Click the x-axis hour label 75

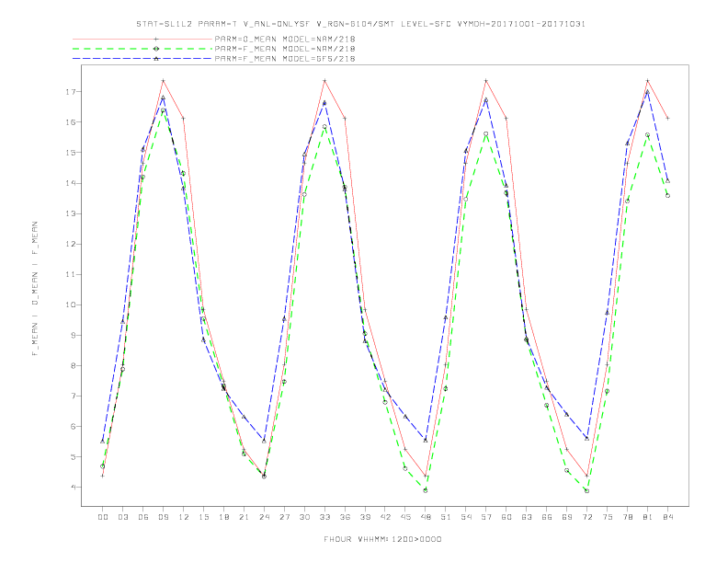608,517
